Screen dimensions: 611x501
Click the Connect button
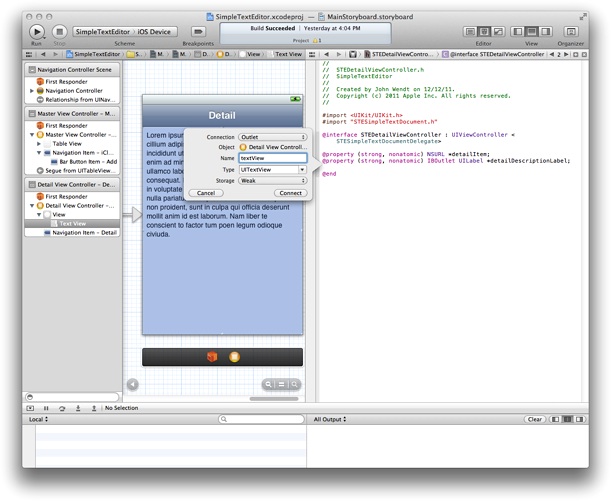click(x=290, y=193)
